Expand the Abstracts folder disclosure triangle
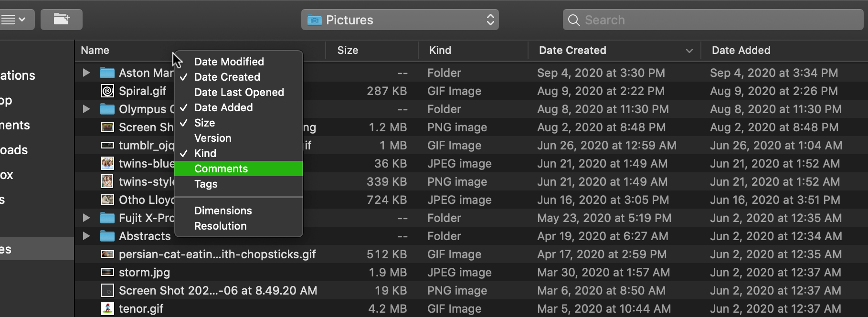Image resolution: width=868 pixels, height=317 pixels. click(86, 236)
